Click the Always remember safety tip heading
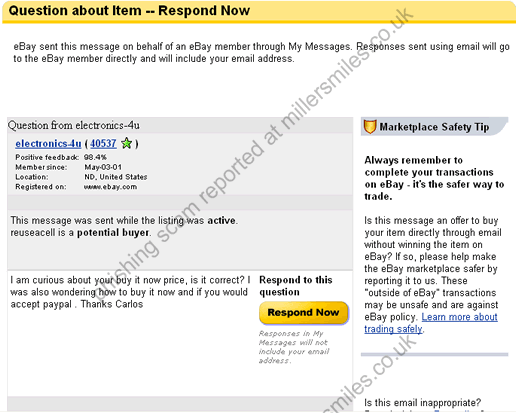The image size is (516, 413). coord(434,178)
